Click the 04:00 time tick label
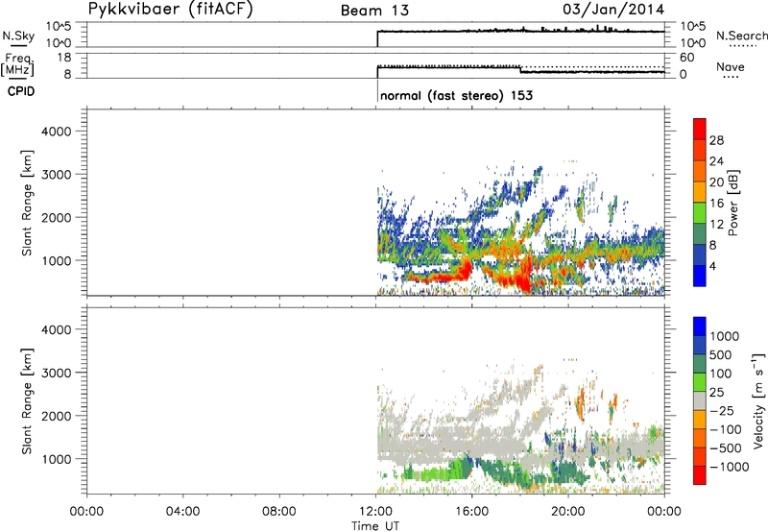Screen dimensions: 768x532 point(182,512)
